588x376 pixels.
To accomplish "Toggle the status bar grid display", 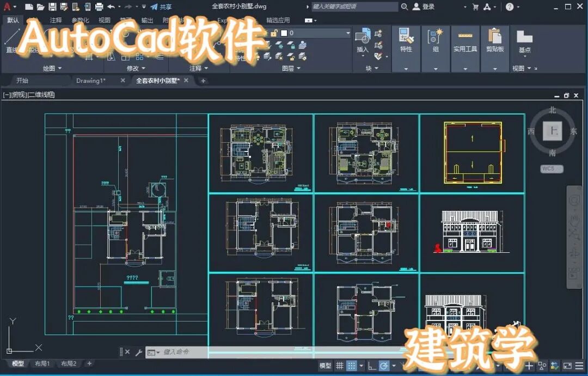I will [339, 366].
